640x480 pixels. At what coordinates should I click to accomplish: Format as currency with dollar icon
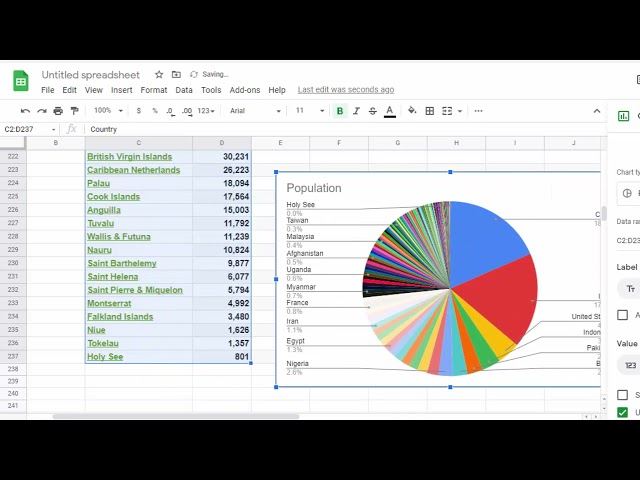pos(139,111)
